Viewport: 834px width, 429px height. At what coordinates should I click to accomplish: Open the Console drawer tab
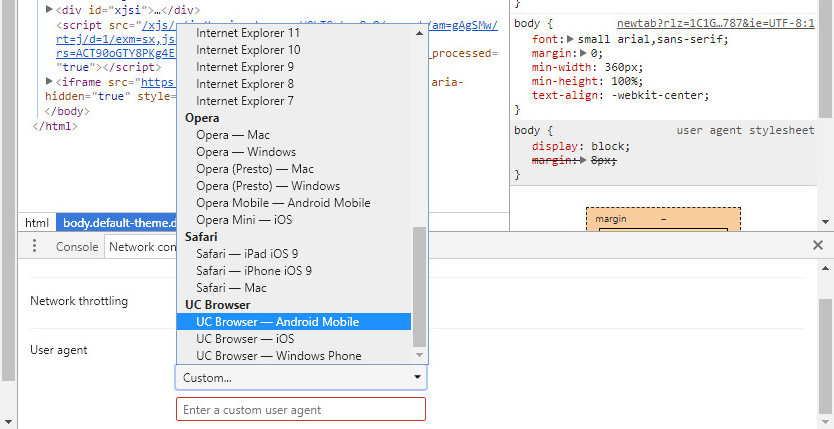pyautogui.click(x=77, y=247)
